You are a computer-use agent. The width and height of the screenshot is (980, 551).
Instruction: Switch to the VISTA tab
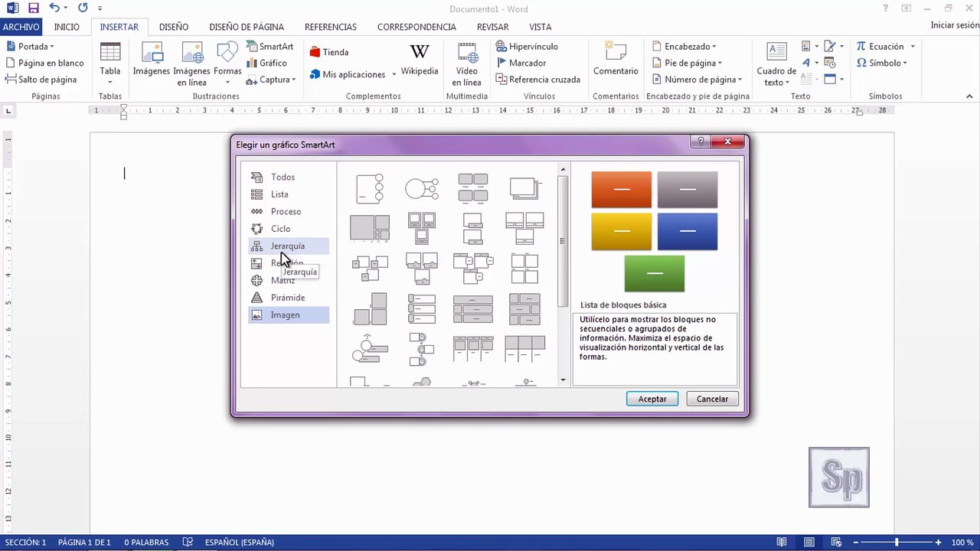pyautogui.click(x=541, y=27)
